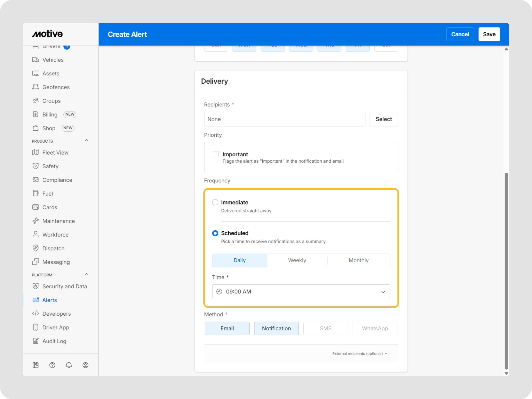The height and width of the screenshot is (399, 532).
Task: Select the Immediate frequency radio button
Action: (x=215, y=202)
